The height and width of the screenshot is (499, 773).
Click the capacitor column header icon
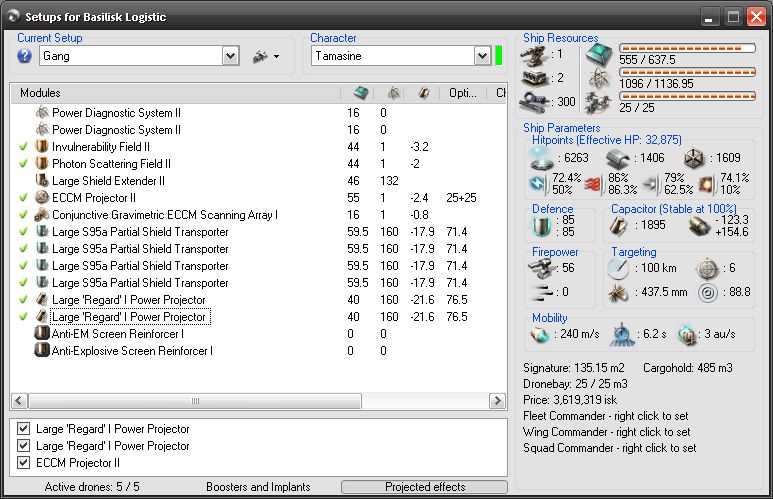[x=424, y=93]
